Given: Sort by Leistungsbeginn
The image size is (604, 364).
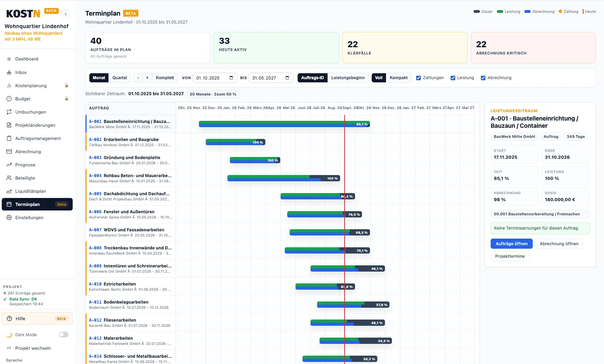Looking at the screenshot, I should coord(348,78).
